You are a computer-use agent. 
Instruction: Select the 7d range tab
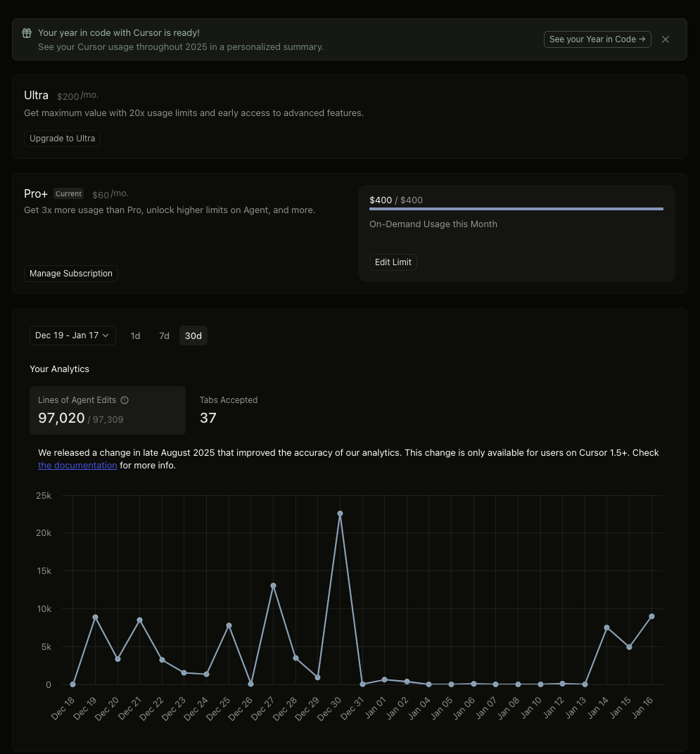tap(164, 336)
